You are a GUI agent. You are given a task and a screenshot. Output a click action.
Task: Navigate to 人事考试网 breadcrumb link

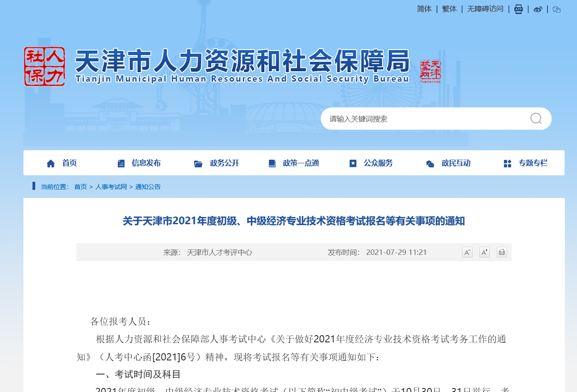pos(111,186)
